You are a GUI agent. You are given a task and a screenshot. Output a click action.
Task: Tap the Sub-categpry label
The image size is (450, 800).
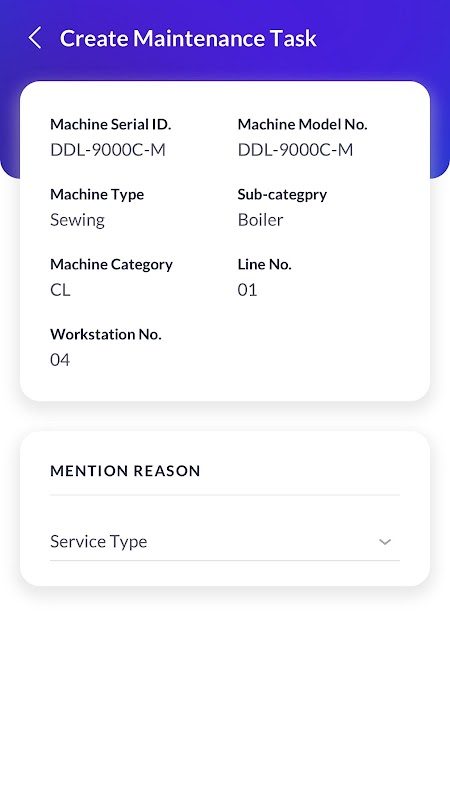click(x=282, y=195)
